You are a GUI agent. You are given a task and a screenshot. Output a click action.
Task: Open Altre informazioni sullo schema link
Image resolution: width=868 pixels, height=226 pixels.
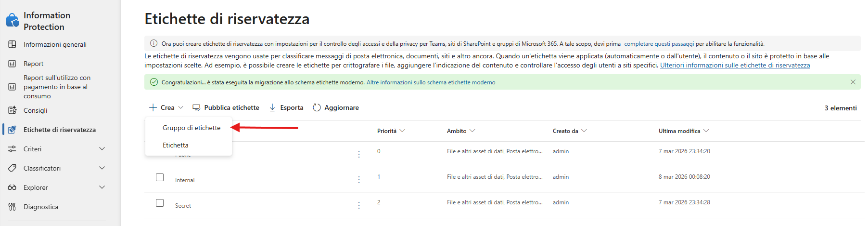pos(431,82)
